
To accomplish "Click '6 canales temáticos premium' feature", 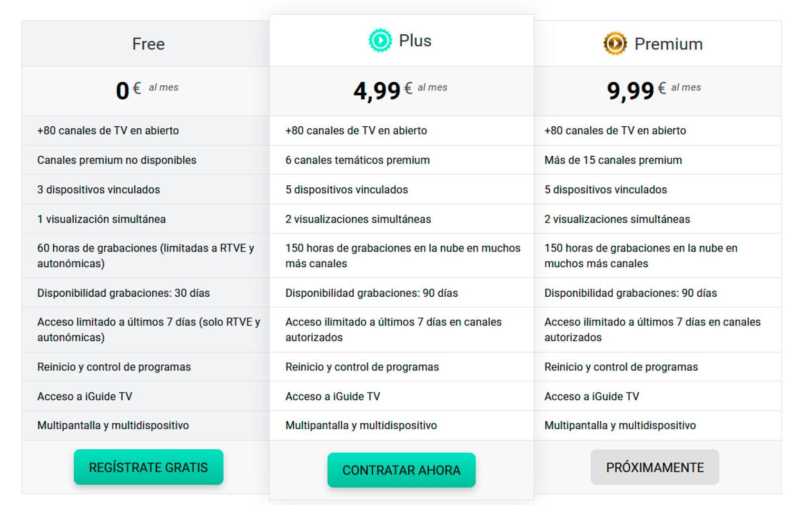I will pos(357,160).
